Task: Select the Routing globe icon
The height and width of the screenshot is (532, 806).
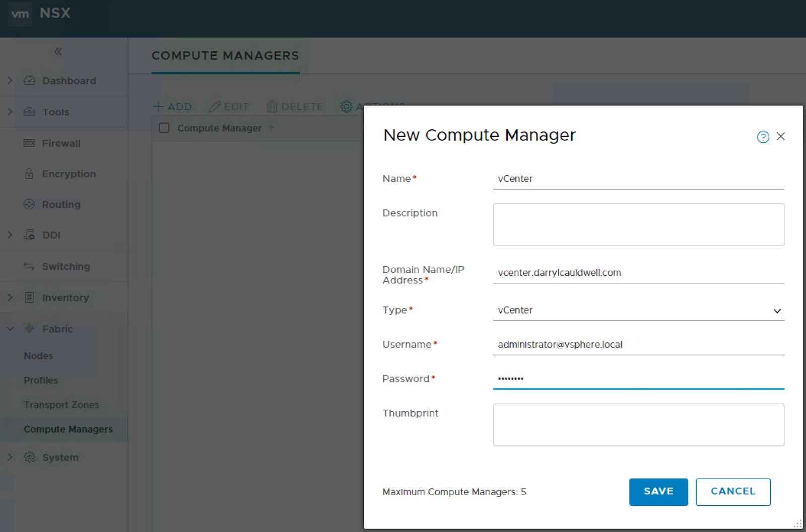Action: [x=29, y=204]
